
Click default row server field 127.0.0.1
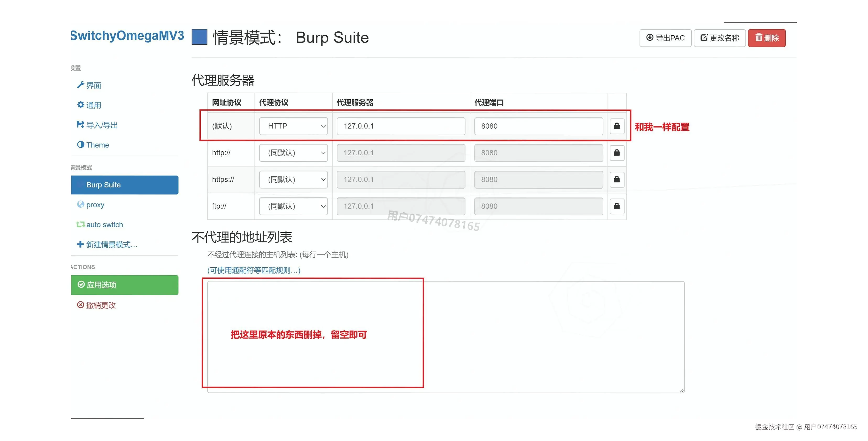click(401, 126)
